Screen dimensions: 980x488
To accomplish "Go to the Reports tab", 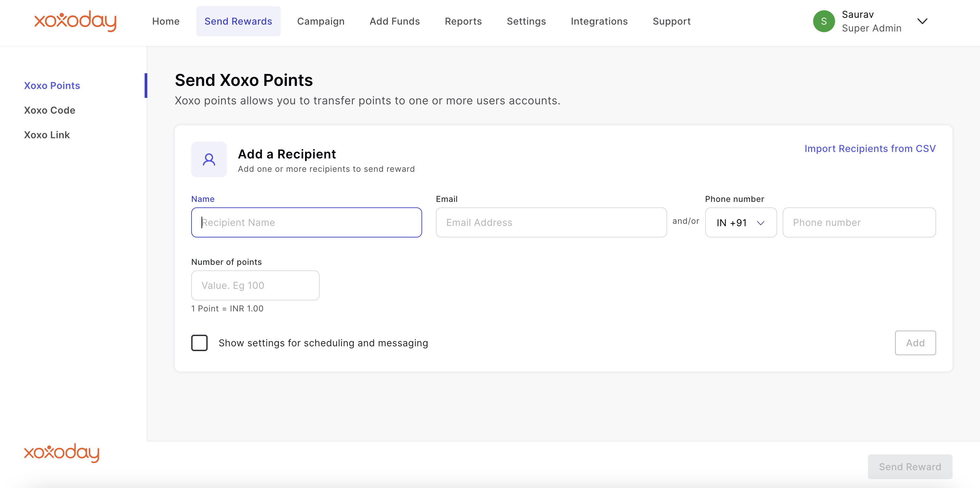I will [x=463, y=21].
